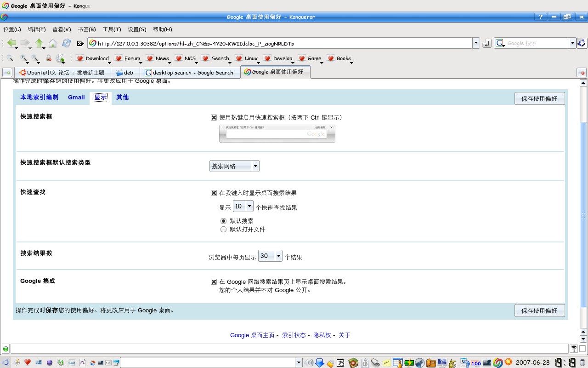Open the quick find results count dropdown showing 10

243,206
